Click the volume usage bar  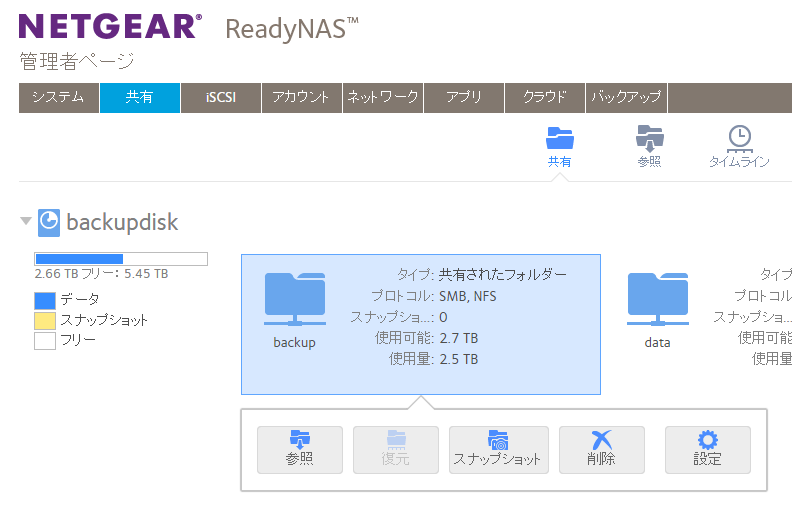[x=121, y=259]
